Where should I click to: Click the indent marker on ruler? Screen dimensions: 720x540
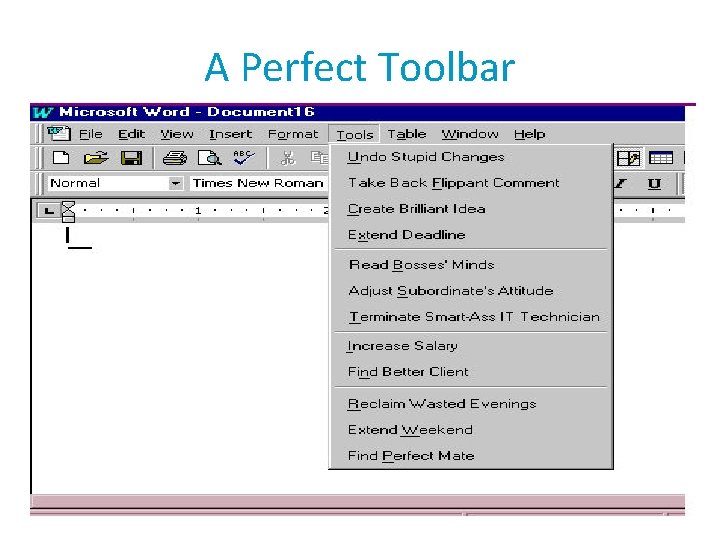[68, 211]
